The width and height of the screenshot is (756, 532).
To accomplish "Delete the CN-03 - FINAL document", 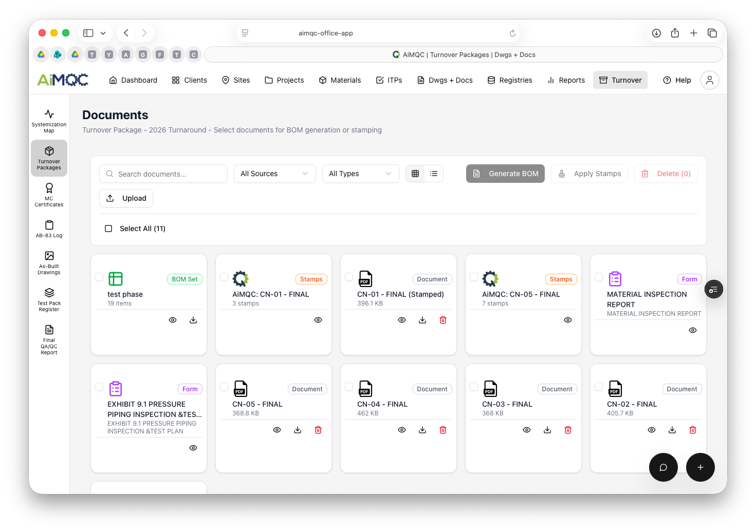I will click(x=568, y=430).
